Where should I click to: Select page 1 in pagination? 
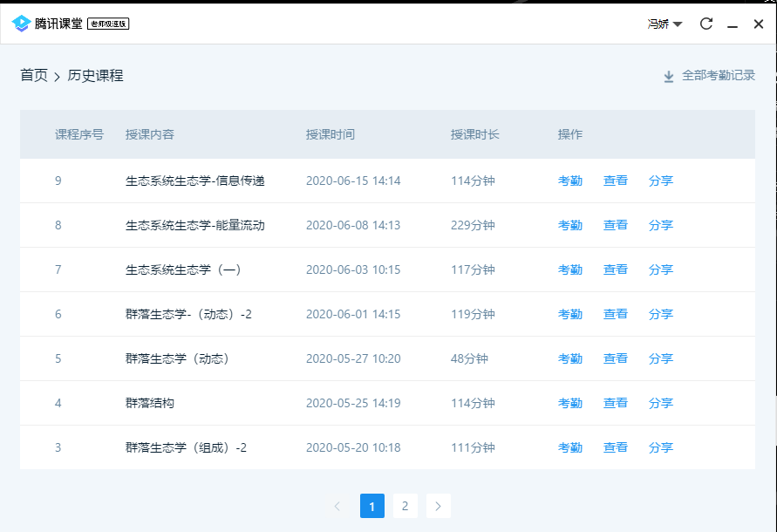[371, 506]
